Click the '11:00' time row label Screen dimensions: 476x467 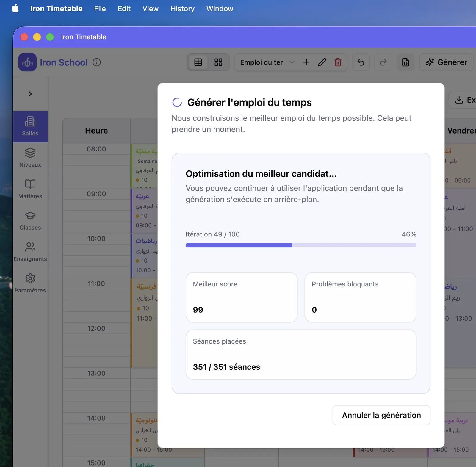pyautogui.click(x=96, y=284)
